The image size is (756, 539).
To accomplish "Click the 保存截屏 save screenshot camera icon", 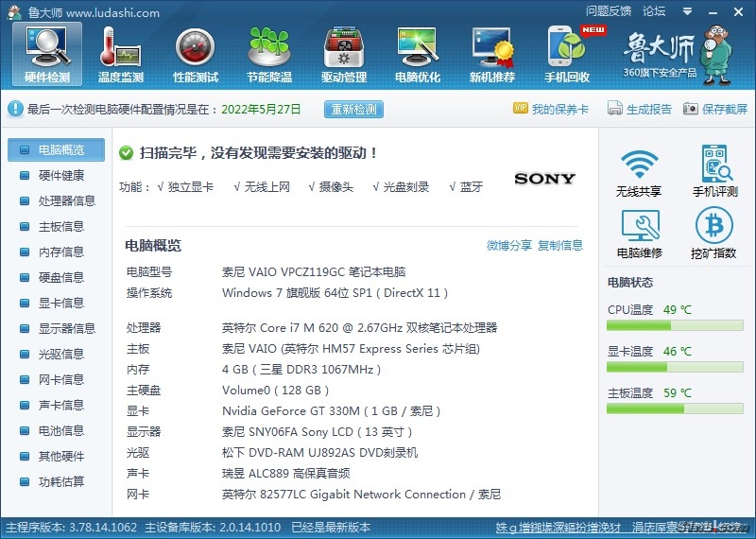I will 691,109.
